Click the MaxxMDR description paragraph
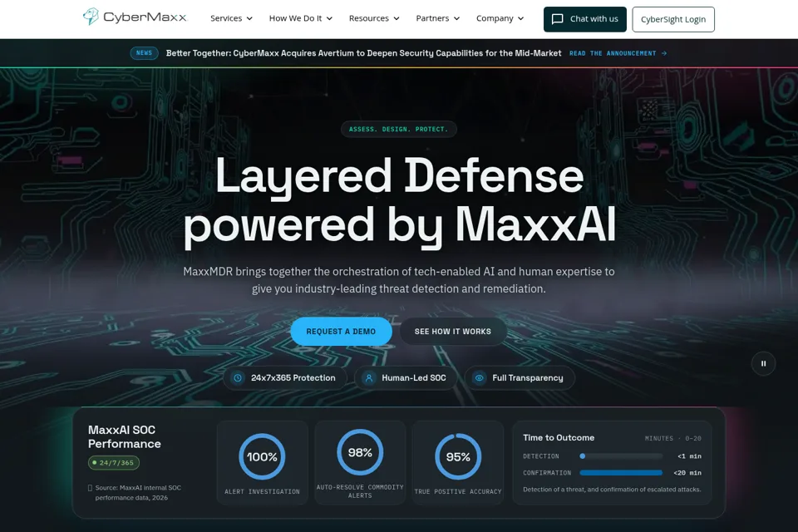This screenshot has height=532, width=798. [x=398, y=280]
